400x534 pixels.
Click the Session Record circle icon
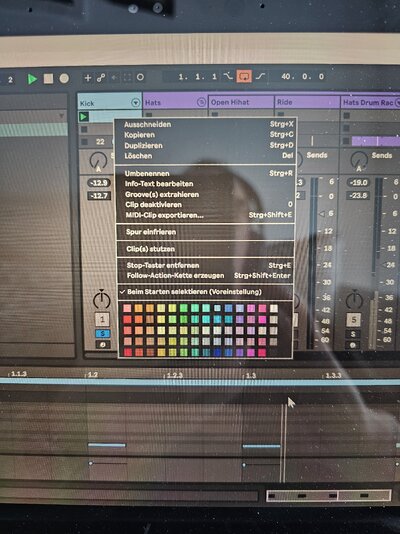click(140, 77)
